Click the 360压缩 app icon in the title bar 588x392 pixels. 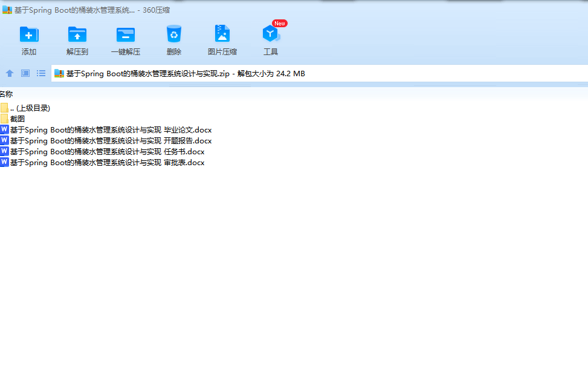pos(7,10)
